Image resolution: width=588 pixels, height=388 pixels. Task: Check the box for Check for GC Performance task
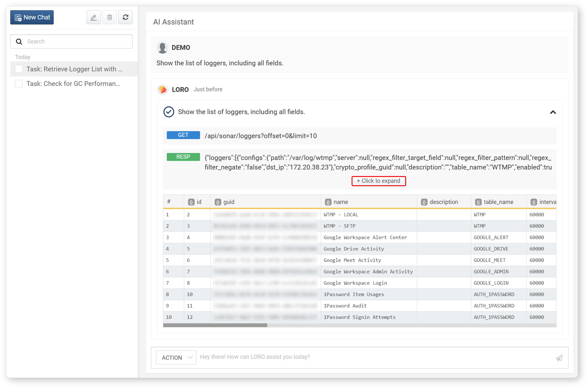[19, 84]
